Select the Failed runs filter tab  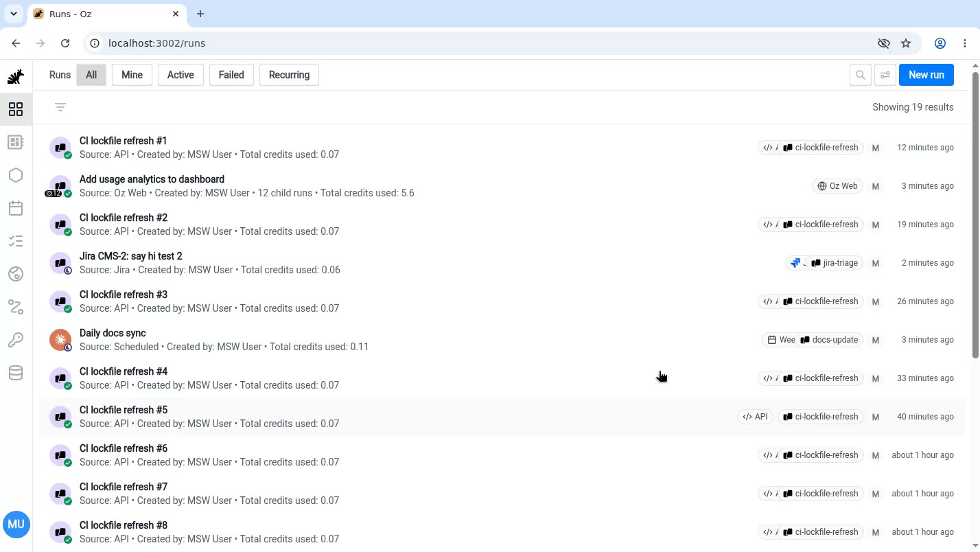coord(231,75)
